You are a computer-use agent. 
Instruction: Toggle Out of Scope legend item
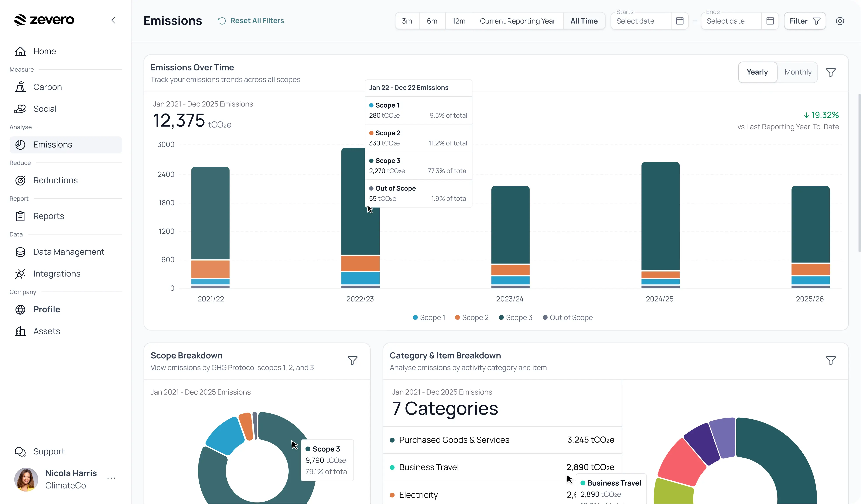coord(568,318)
